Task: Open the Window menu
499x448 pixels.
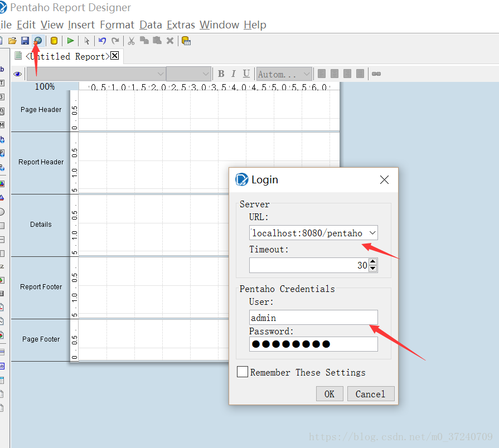Action: click(219, 25)
